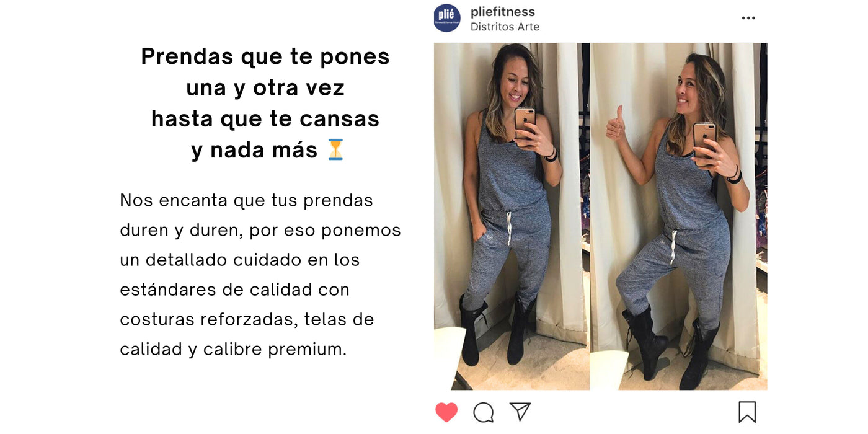This screenshot has width=868, height=434.
Task: Click the red heart like icon
Action: [446, 412]
